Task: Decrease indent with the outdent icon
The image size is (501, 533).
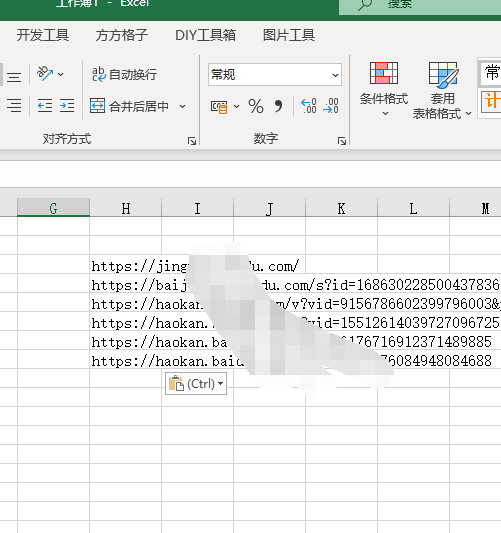Action: (x=45, y=106)
